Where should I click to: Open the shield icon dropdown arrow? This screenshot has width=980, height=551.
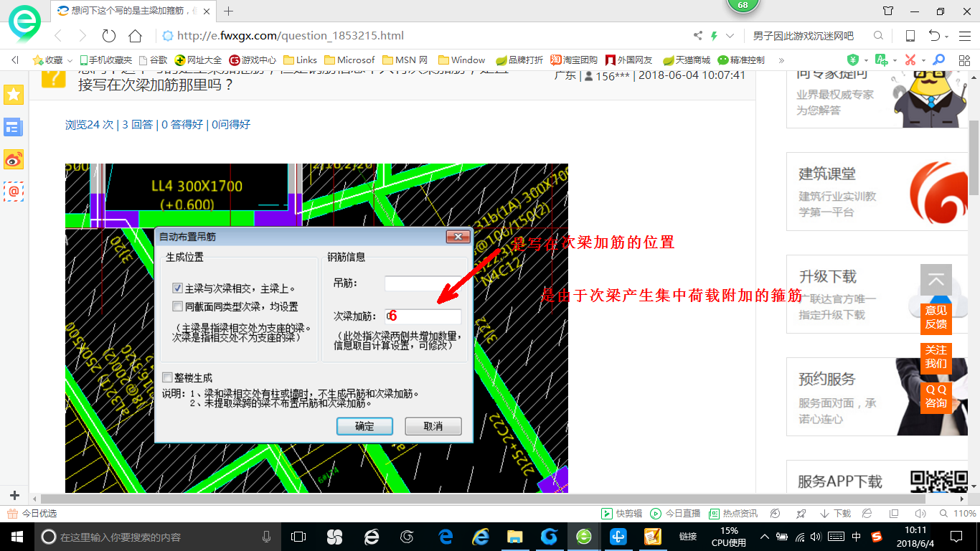pyautogui.click(x=866, y=60)
